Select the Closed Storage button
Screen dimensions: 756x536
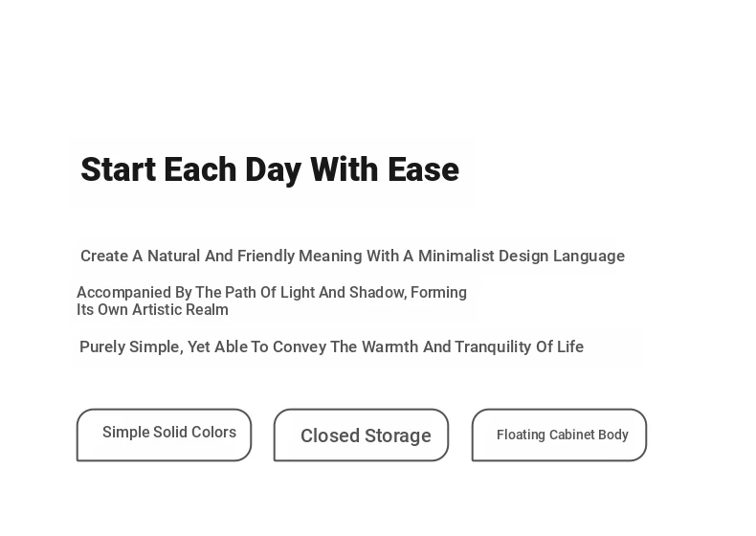coord(361,435)
